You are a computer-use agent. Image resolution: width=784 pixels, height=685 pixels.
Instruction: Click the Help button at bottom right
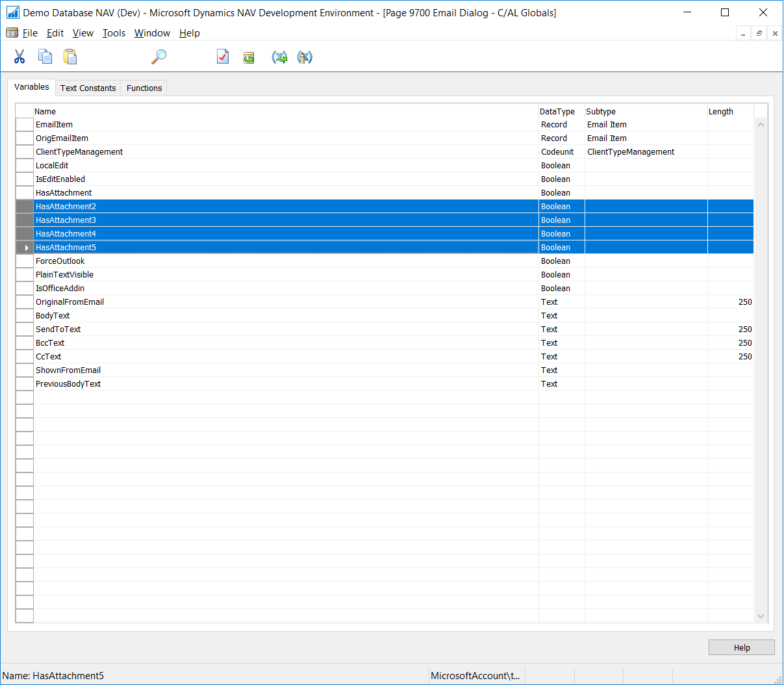(741, 647)
